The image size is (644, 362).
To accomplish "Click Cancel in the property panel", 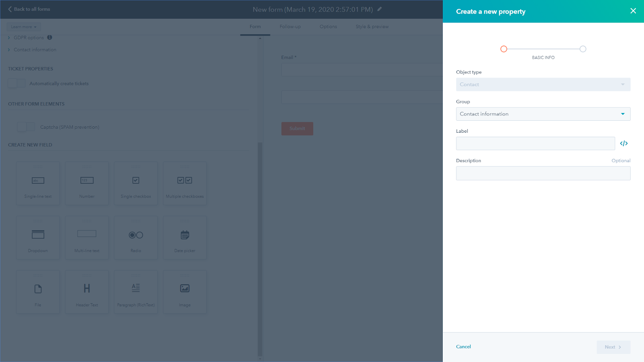I will 463,347.
